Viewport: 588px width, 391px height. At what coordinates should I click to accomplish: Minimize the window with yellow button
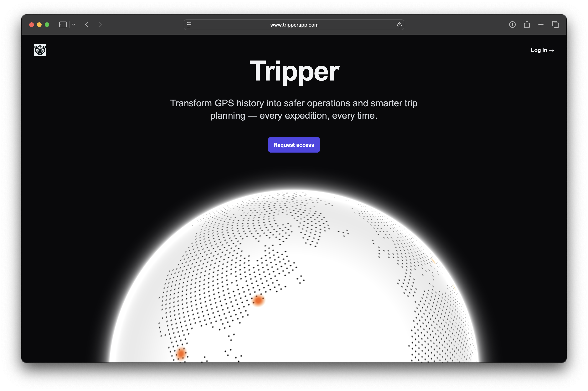pyautogui.click(x=39, y=24)
